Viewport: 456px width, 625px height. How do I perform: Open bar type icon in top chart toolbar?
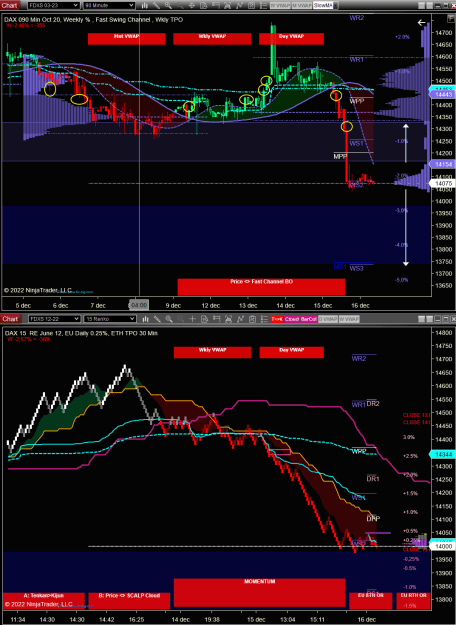[x=145, y=6]
